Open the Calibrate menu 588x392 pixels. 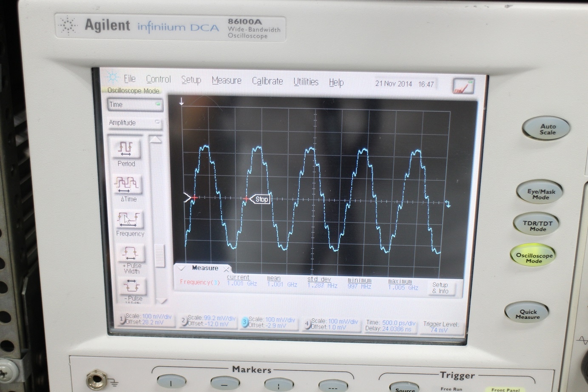pos(267,81)
